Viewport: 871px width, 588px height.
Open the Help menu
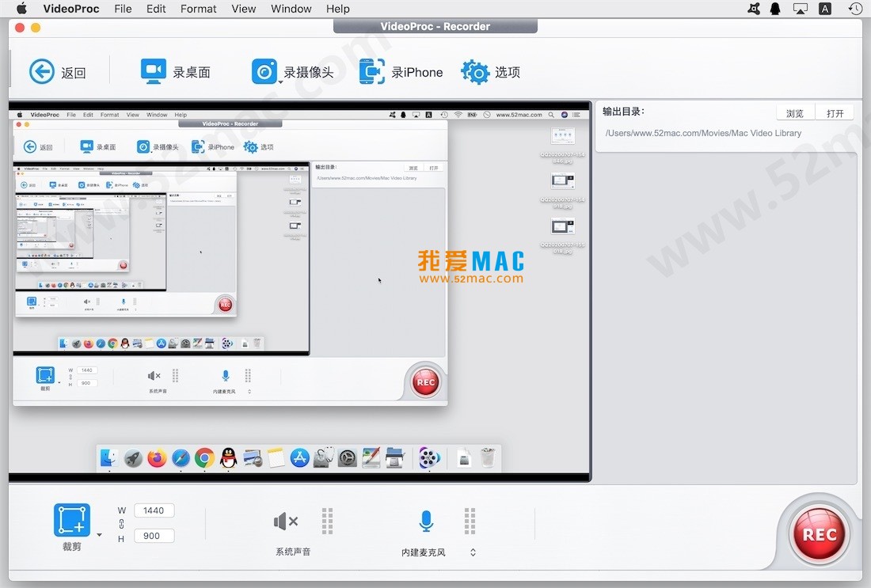(x=338, y=9)
